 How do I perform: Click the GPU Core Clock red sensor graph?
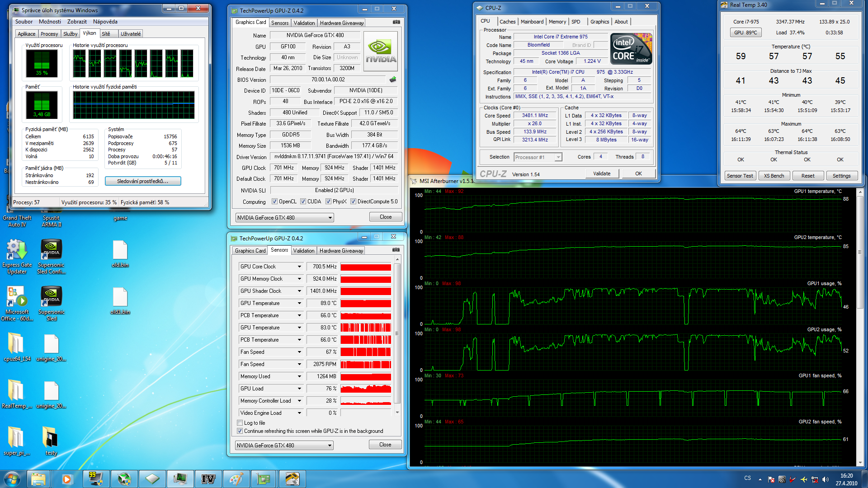click(366, 267)
